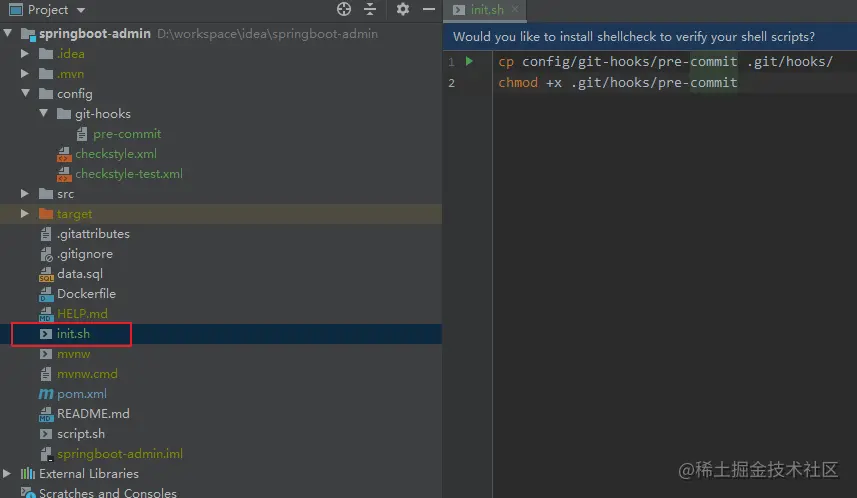The width and height of the screenshot is (857, 498).
Task: Click the .gitattributes file icon
Action: coord(46,234)
